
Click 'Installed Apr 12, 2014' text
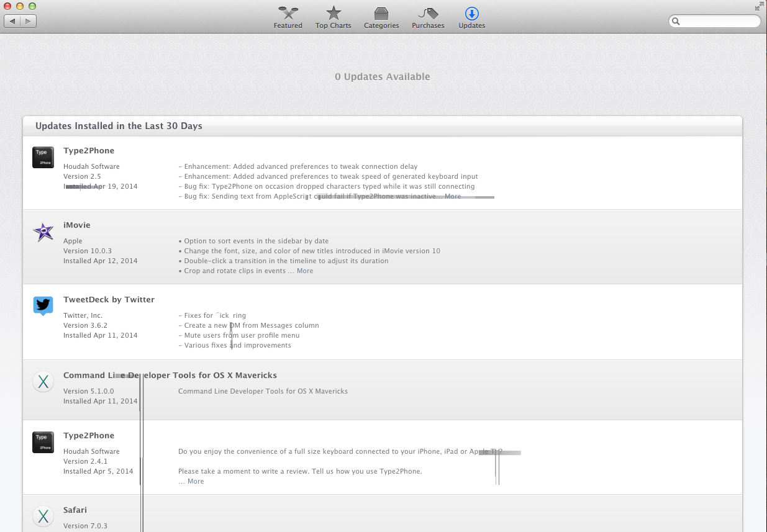(101, 261)
